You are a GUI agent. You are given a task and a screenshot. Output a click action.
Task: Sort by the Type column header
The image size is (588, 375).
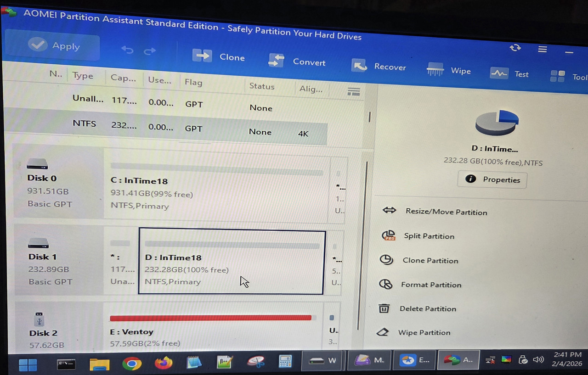pyautogui.click(x=83, y=76)
